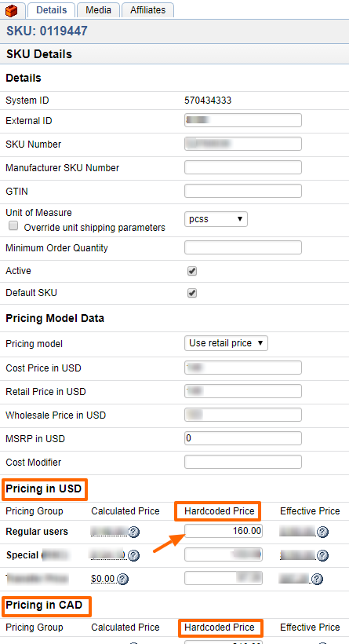Click the GTIN input field
Image resolution: width=349 pixels, height=644 pixels.
click(x=243, y=191)
